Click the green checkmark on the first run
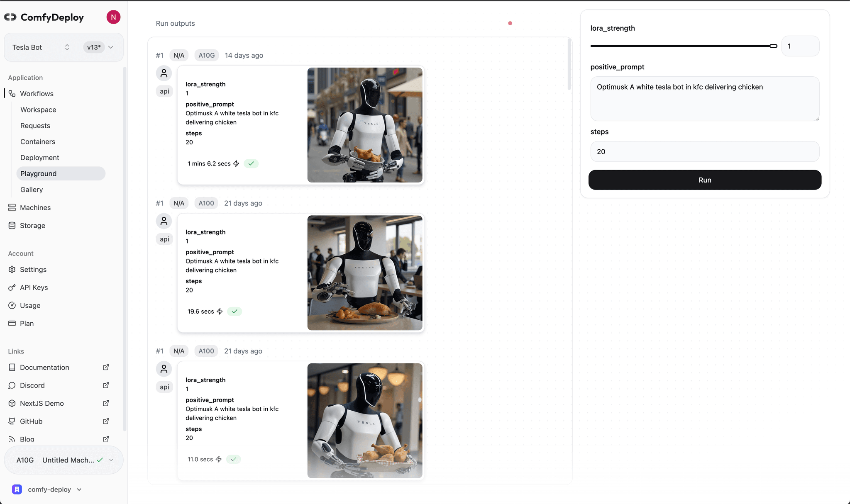850x504 pixels. (251, 163)
